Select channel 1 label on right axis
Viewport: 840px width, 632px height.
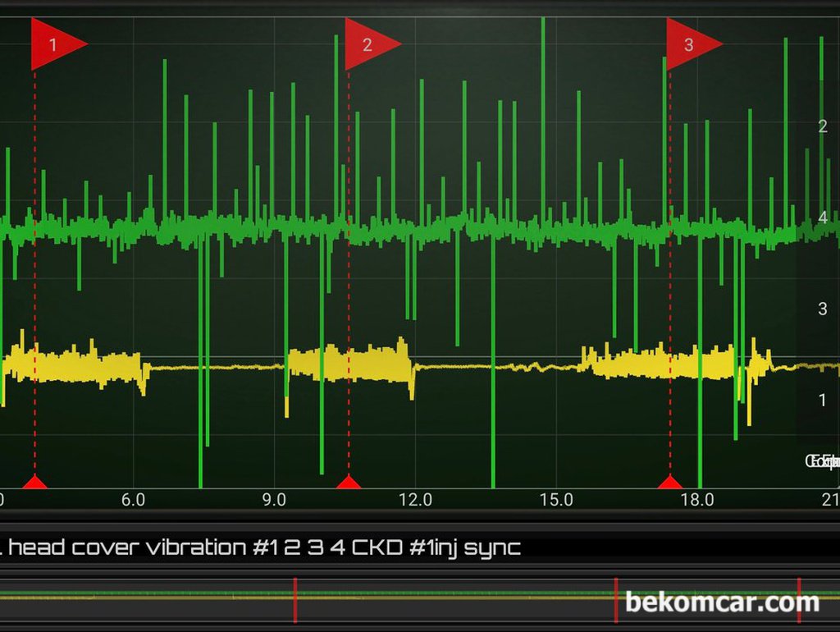[x=823, y=400]
